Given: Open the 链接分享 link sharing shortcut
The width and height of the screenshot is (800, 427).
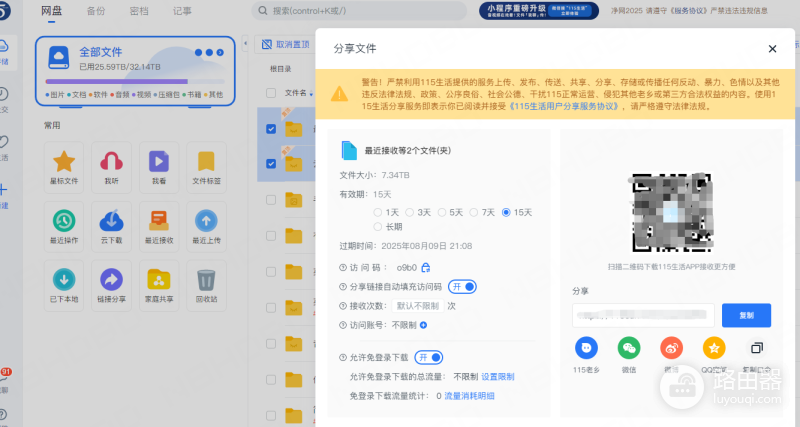Looking at the screenshot, I should point(111,286).
